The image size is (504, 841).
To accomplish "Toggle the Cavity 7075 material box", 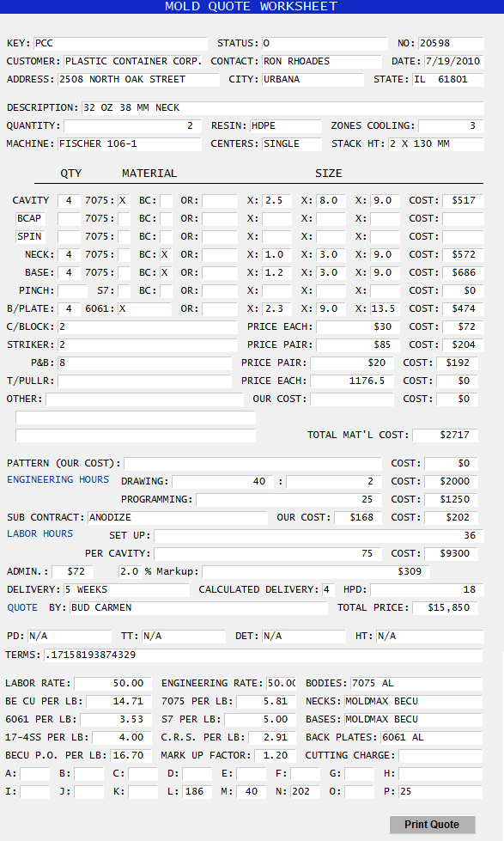I will pos(124,201).
